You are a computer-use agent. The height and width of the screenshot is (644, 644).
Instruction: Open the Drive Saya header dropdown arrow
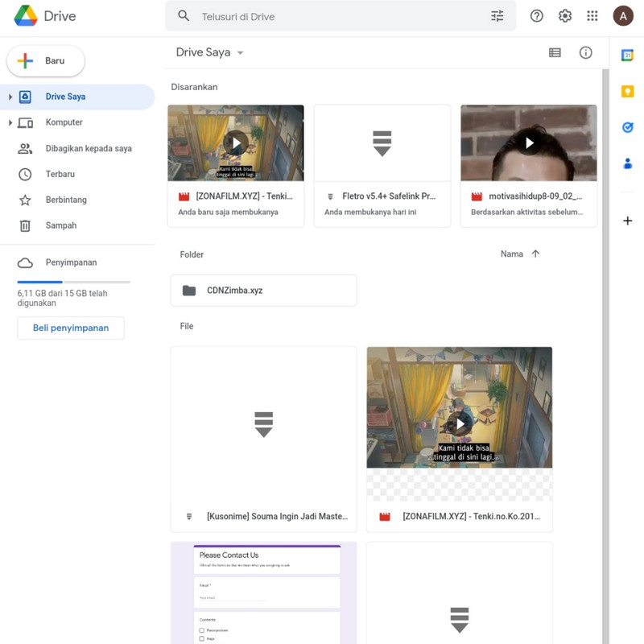point(240,52)
